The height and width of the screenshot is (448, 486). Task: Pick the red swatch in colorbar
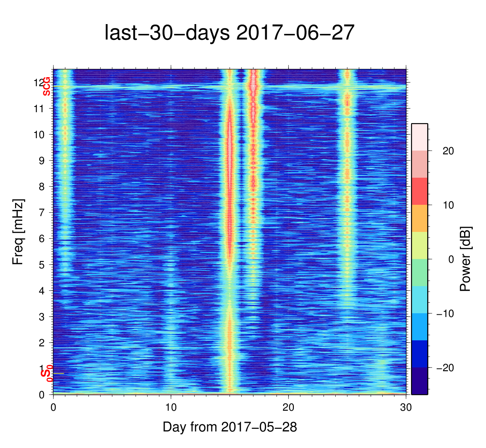(419, 191)
